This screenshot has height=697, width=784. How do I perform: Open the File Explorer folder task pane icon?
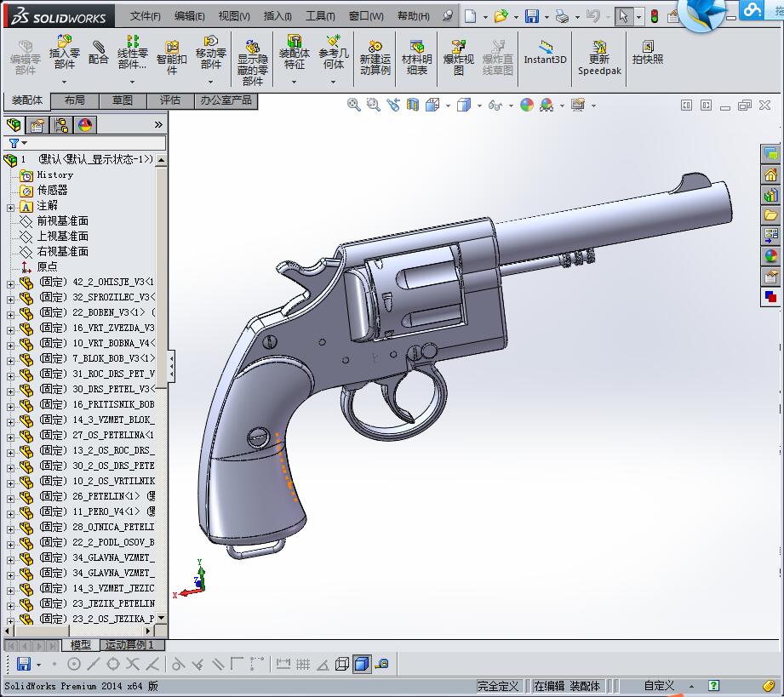coord(770,215)
